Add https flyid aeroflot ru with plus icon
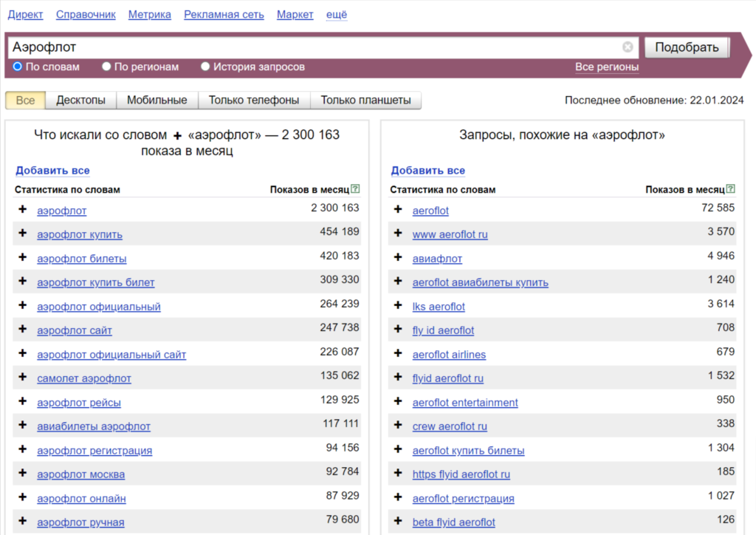This screenshot has width=756, height=535. (x=398, y=473)
